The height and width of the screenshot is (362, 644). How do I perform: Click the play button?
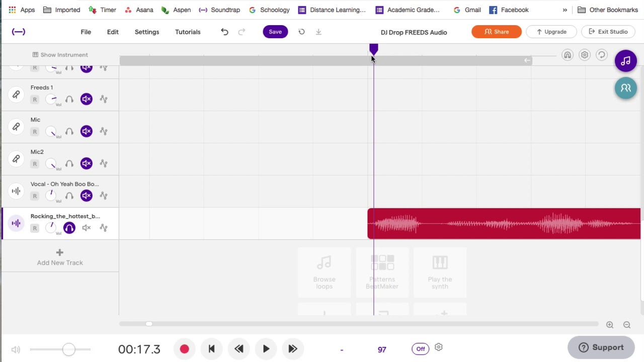(x=266, y=349)
